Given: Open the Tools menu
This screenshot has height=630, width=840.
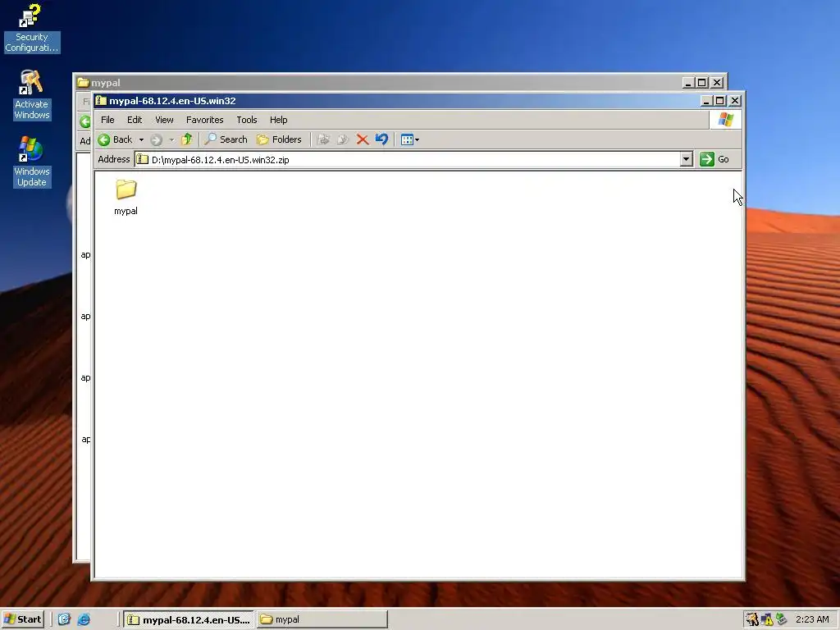Looking at the screenshot, I should point(247,120).
